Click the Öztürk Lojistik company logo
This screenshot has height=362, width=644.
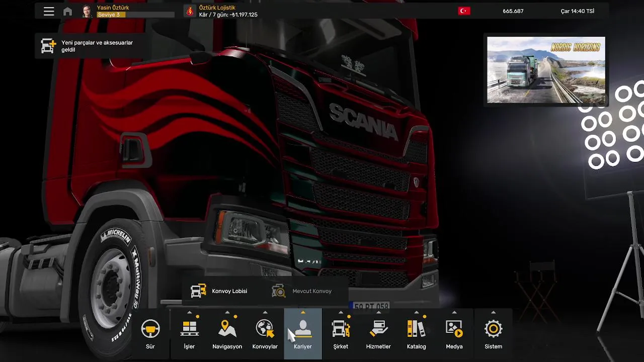[x=190, y=11]
